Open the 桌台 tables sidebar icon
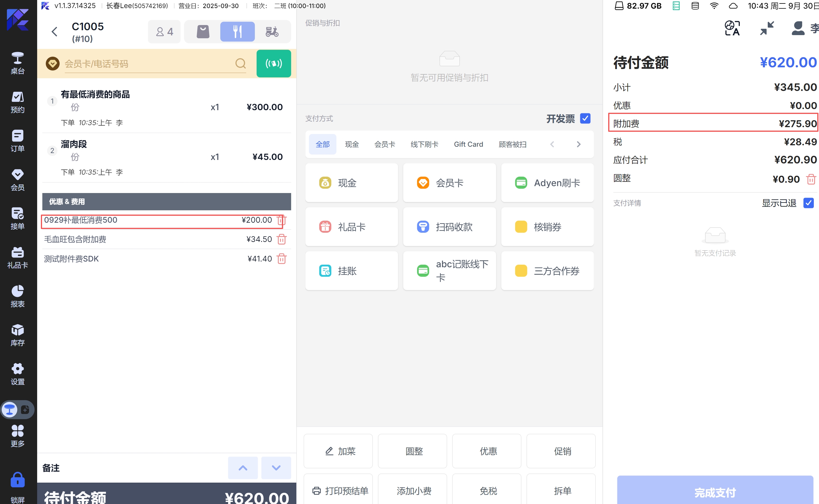 [17, 63]
